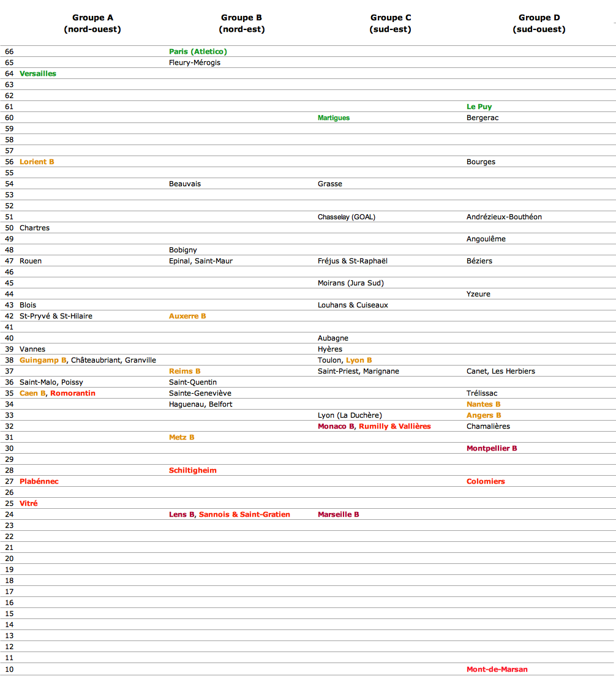This screenshot has height=687, width=616.
Task: Click Lyon B in row 38
Action: (359, 360)
